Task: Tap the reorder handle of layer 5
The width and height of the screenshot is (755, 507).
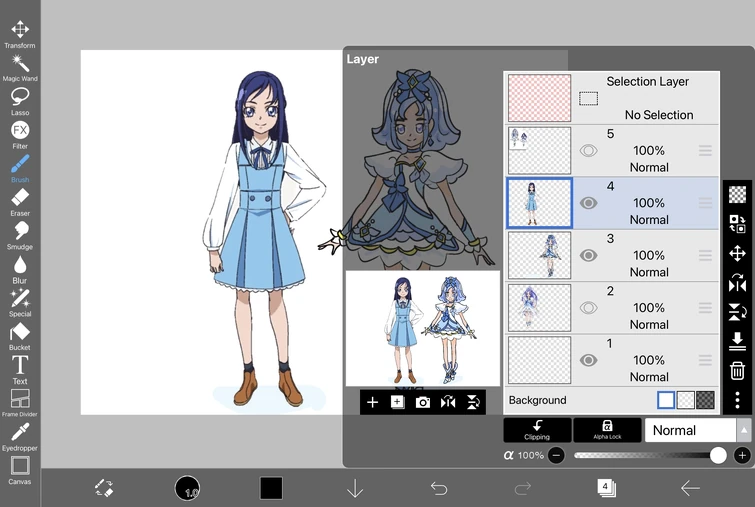Action: tap(705, 151)
